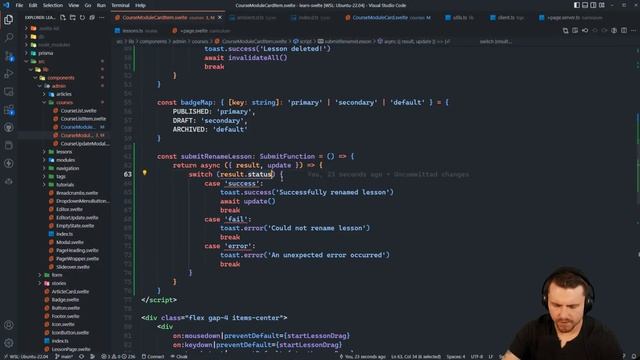Open the Remote Explorer view
The image size is (640, 360).
coord(9,92)
